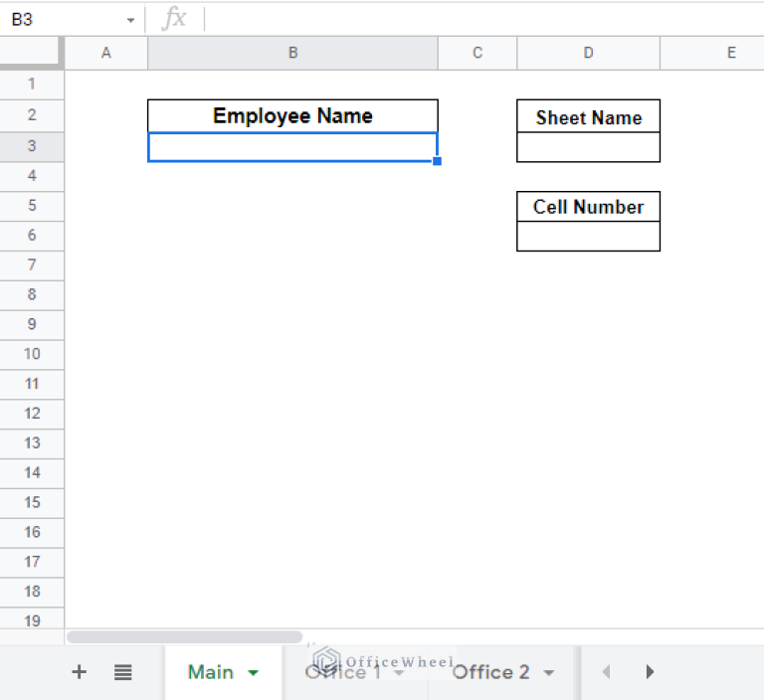Click the horizontal scrollbar thumb
This screenshot has height=700, width=764.
tap(184, 636)
